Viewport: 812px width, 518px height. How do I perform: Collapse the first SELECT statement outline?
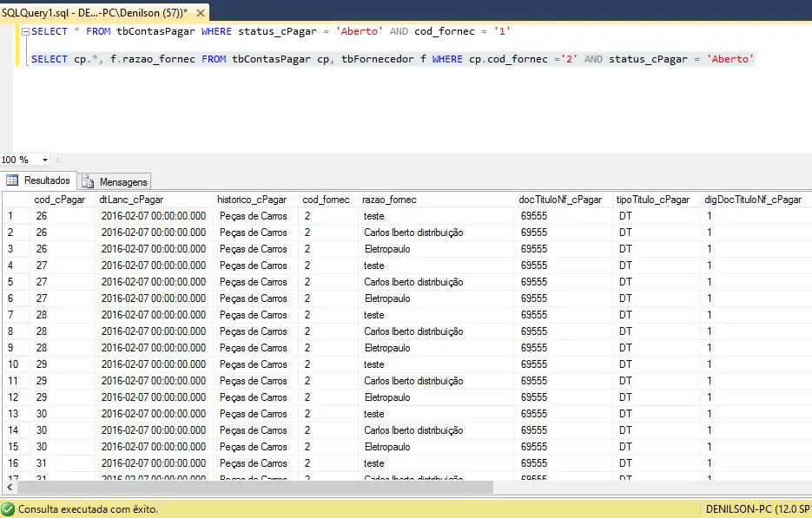click(24, 32)
